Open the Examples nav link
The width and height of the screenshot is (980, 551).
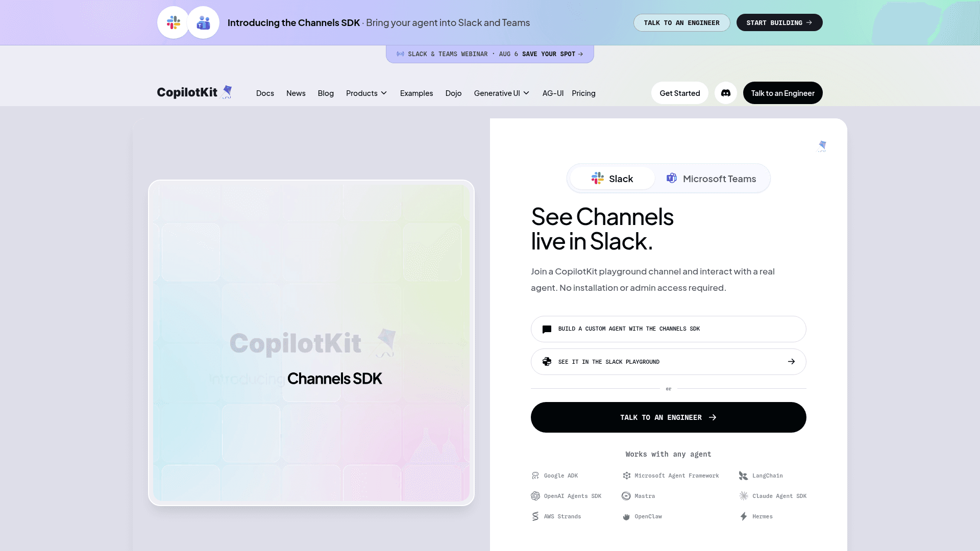pyautogui.click(x=416, y=93)
